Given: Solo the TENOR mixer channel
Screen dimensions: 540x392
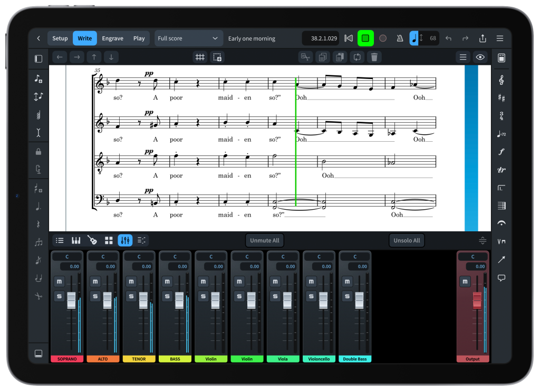Looking at the screenshot, I should [131, 296].
